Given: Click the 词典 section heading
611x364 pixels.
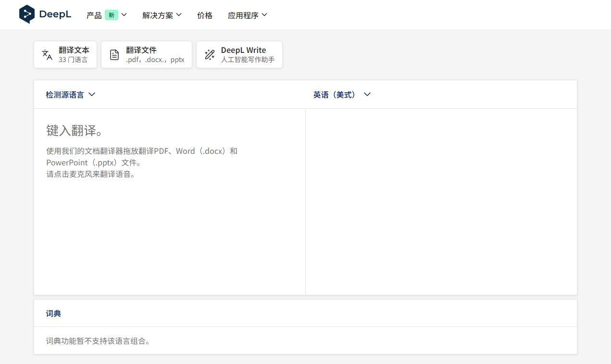Looking at the screenshot, I should coord(53,314).
